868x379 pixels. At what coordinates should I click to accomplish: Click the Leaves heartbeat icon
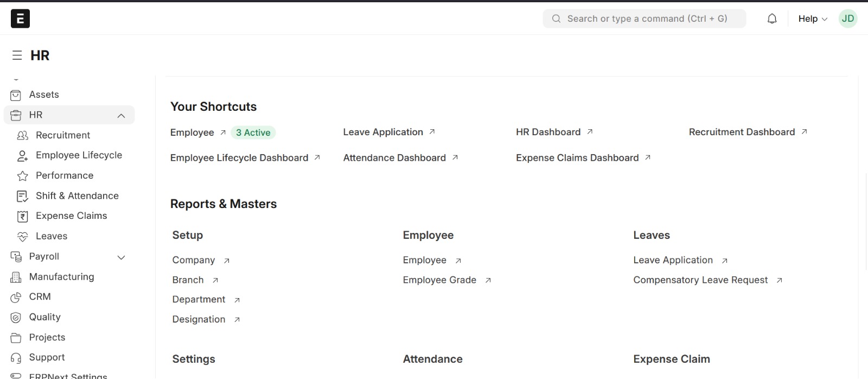23,237
